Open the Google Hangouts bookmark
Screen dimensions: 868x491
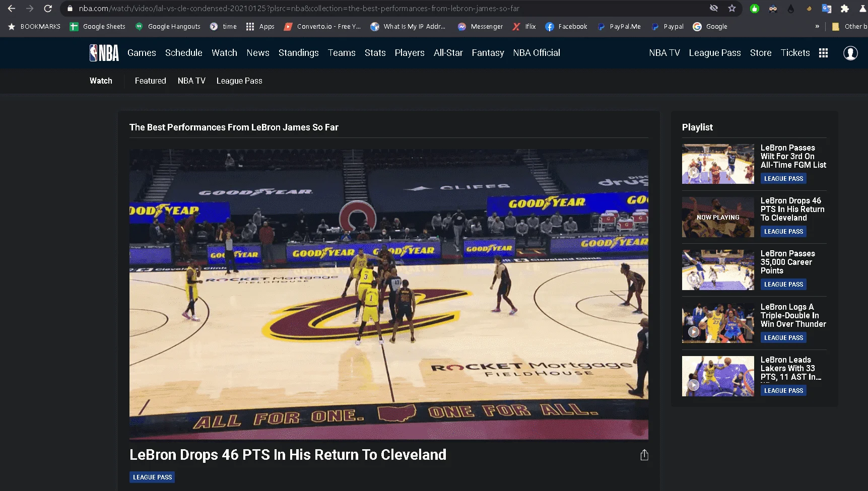pos(168,27)
